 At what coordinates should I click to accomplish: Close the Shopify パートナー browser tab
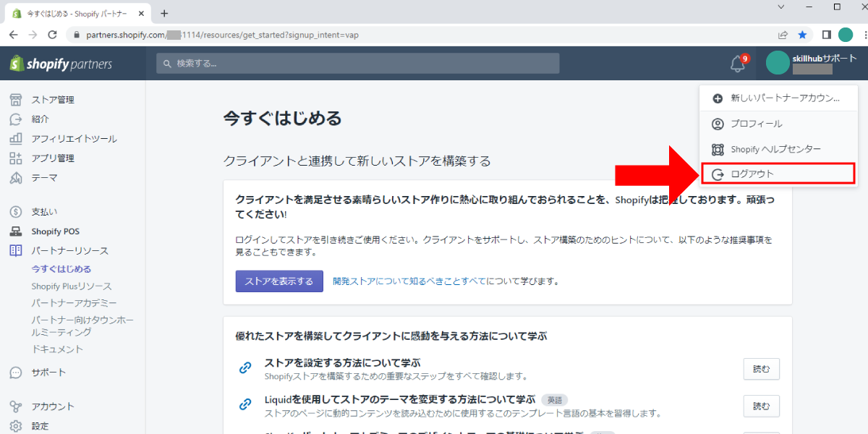140,13
